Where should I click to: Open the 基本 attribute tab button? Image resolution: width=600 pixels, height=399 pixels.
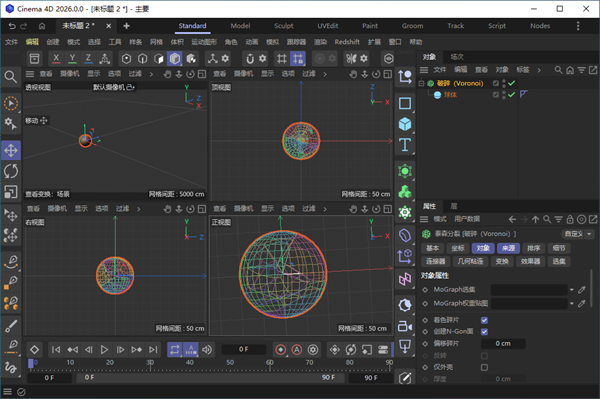coord(432,248)
